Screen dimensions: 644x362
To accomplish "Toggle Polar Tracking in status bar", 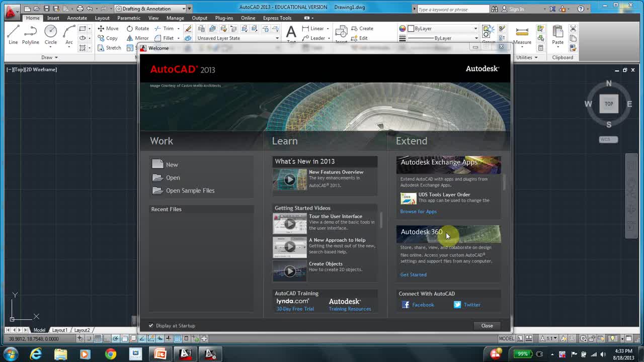I will pos(116,338).
